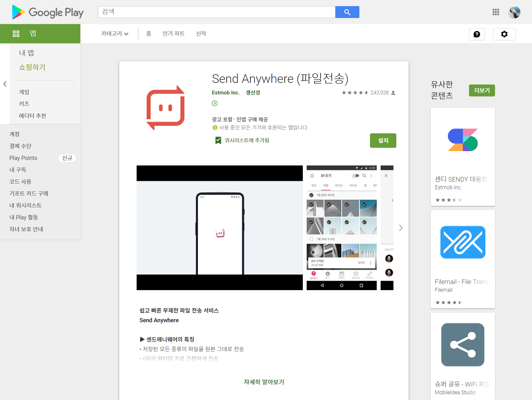
Task: Open the partially visible third screenshot
Action: tap(387, 228)
